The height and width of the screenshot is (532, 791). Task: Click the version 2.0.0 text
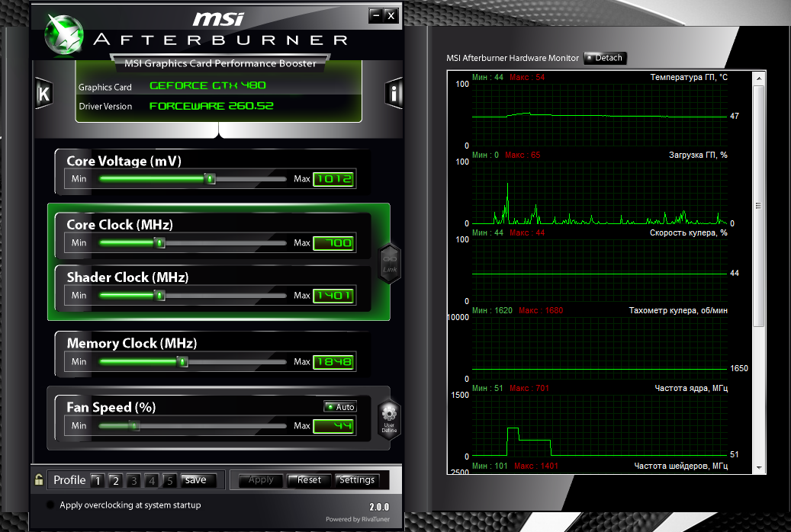tap(379, 507)
